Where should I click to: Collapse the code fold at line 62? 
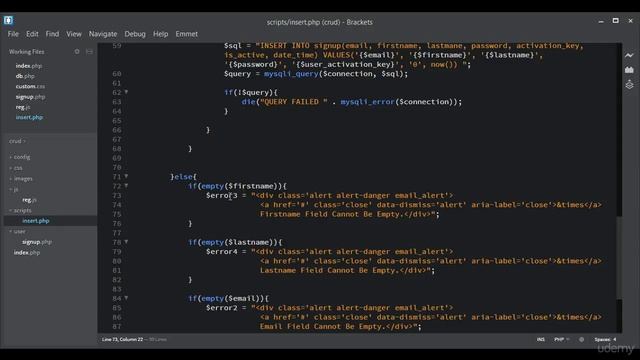coord(126,92)
